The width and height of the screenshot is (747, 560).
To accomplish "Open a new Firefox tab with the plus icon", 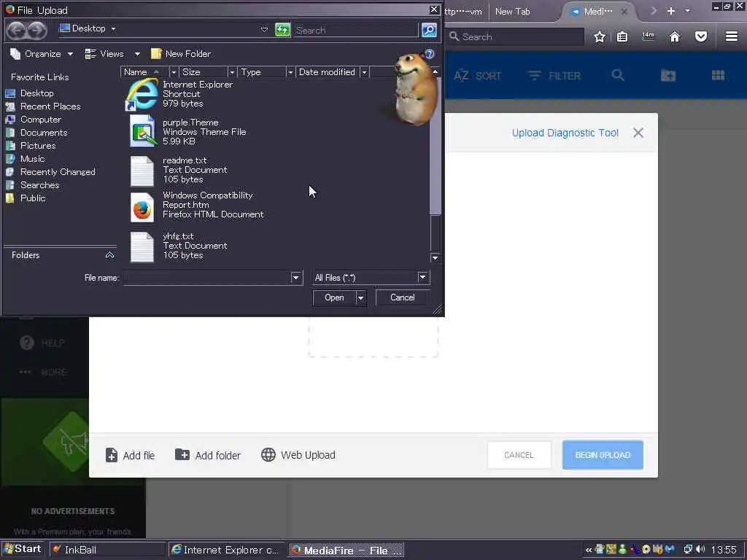I will [x=671, y=11].
